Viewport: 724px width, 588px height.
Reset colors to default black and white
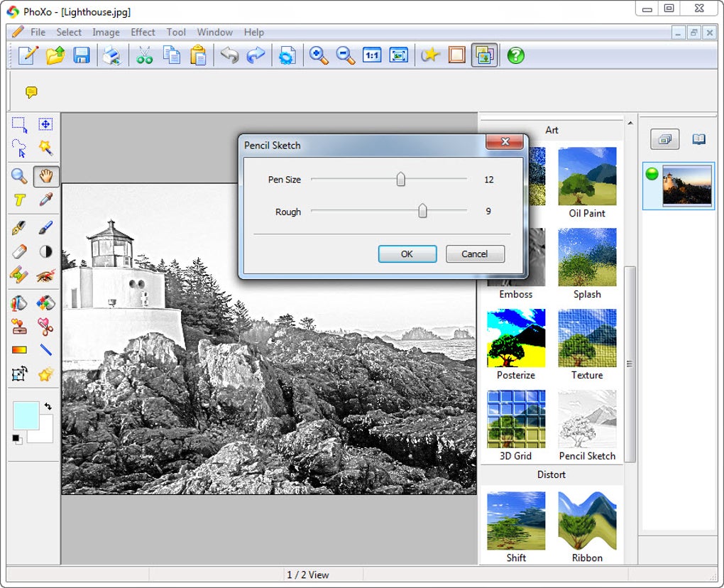coord(17,439)
